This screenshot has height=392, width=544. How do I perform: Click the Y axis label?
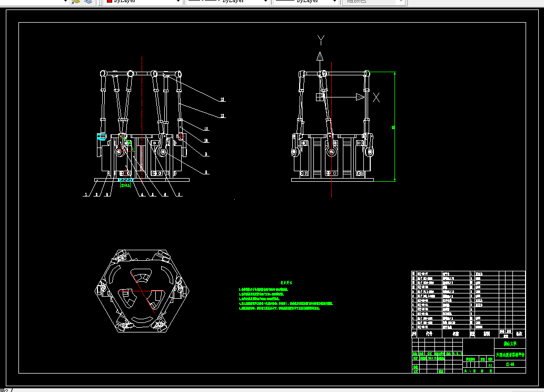tap(321, 40)
